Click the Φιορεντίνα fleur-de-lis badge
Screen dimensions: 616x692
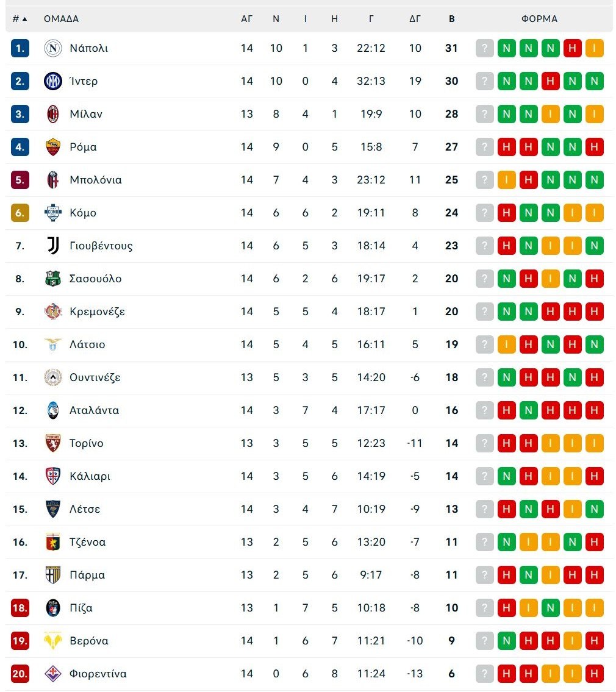(x=52, y=674)
